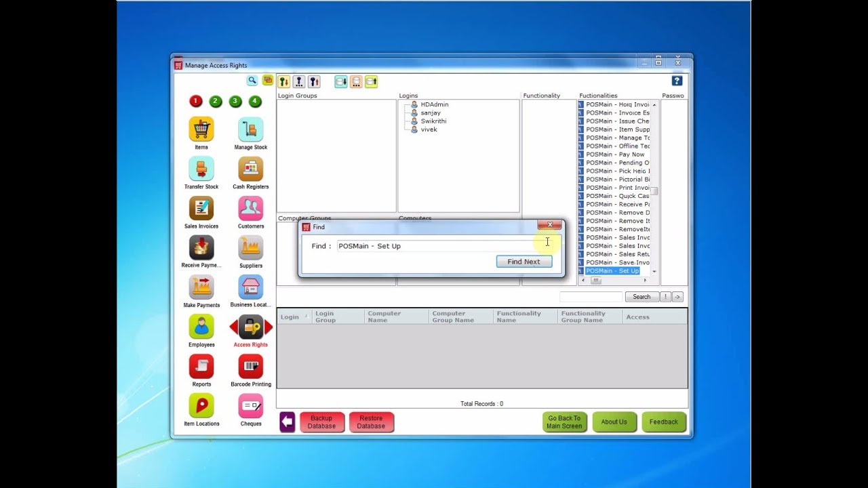Click the red right arrow beside Access Rights
The image size is (868, 488).
[x=268, y=328]
